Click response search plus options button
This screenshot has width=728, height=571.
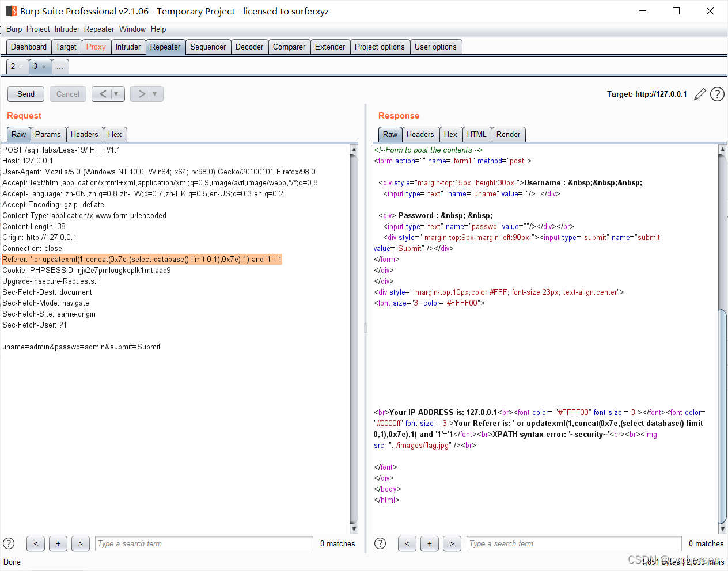(x=430, y=543)
